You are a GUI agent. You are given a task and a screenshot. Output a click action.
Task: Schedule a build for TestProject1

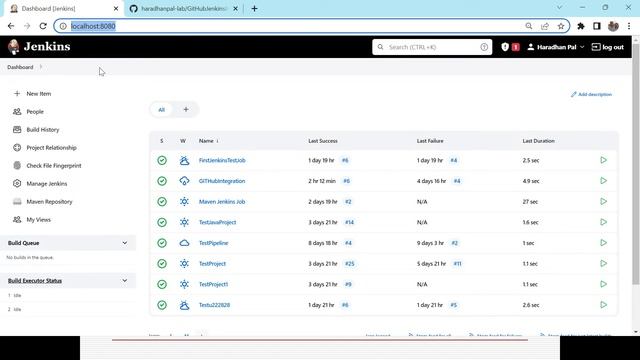coord(603,284)
